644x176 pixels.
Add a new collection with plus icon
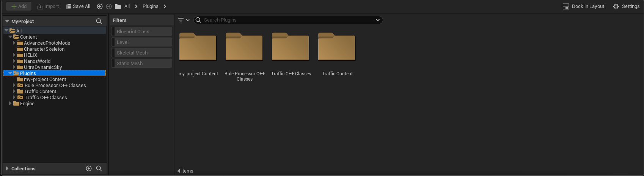89,168
